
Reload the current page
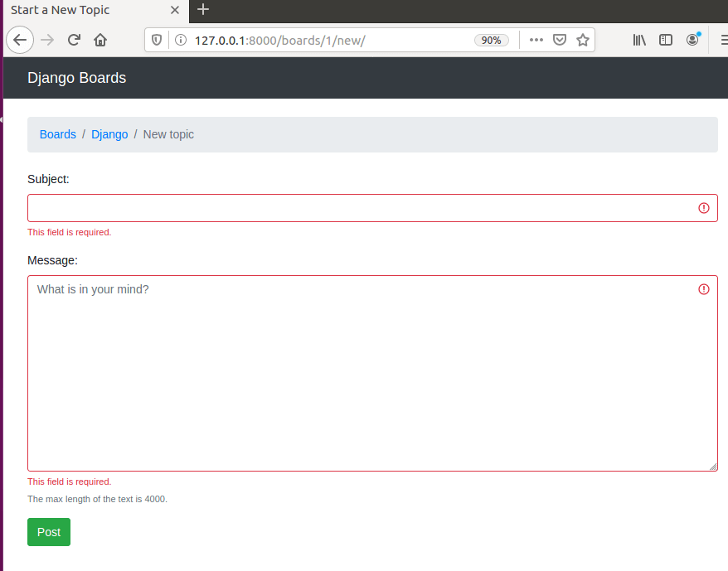coord(74,41)
